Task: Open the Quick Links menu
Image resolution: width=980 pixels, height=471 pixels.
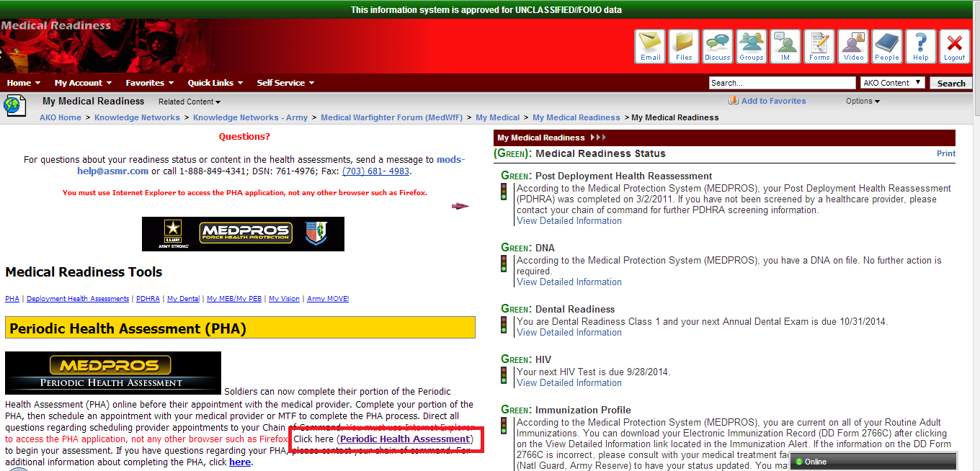Action: pos(215,83)
